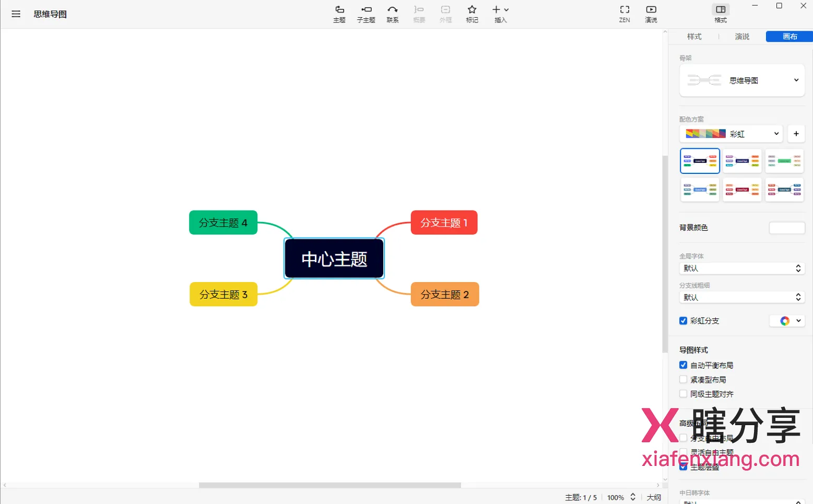Open the 大纲 outline view
Image resolution: width=813 pixels, height=504 pixels.
pyautogui.click(x=653, y=497)
